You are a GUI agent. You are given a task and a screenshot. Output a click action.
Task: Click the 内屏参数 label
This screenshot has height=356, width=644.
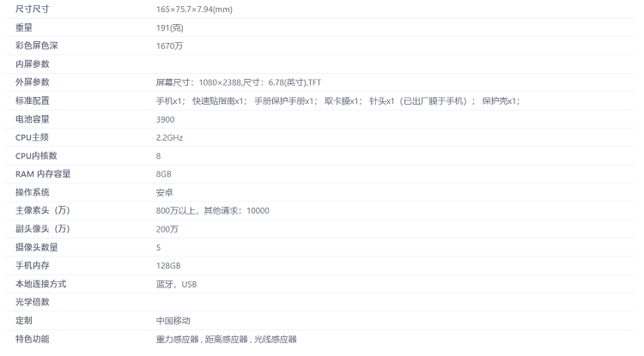(x=33, y=64)
